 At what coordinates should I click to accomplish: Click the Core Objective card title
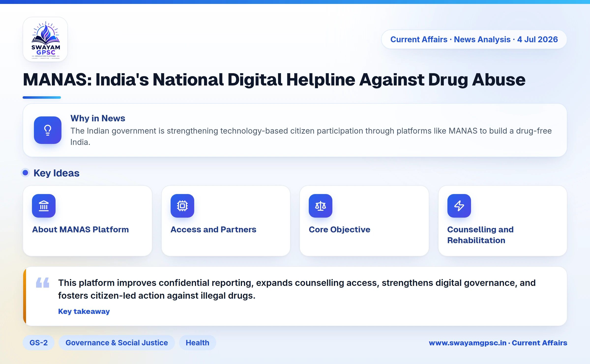point(339,229)
